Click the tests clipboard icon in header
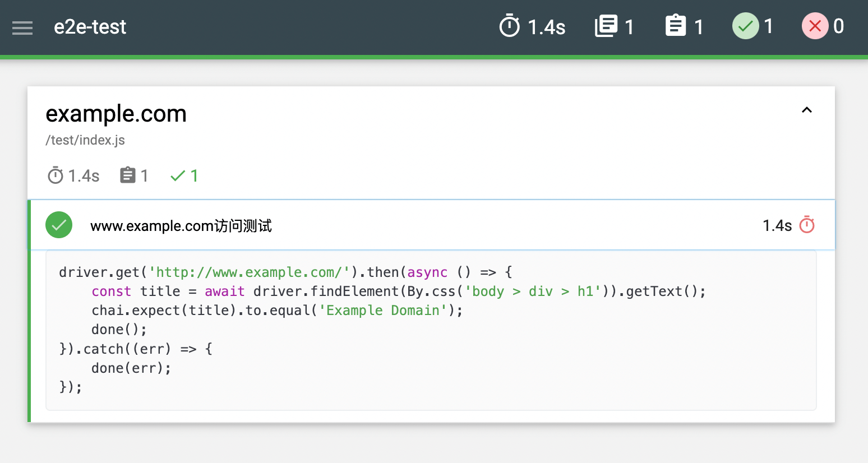The width and height of the screenshot is (868, 463). (675, 26)
